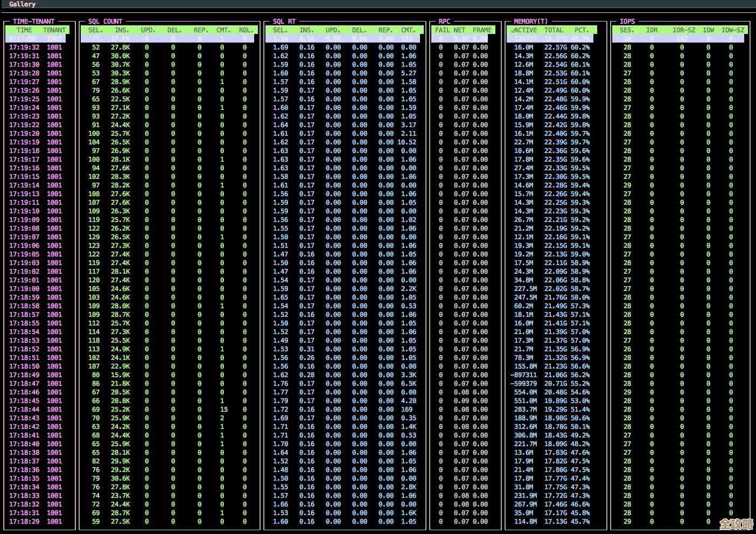Select the MEMORY(T) panel title
The image size is (756, 534).
(530, 22)
